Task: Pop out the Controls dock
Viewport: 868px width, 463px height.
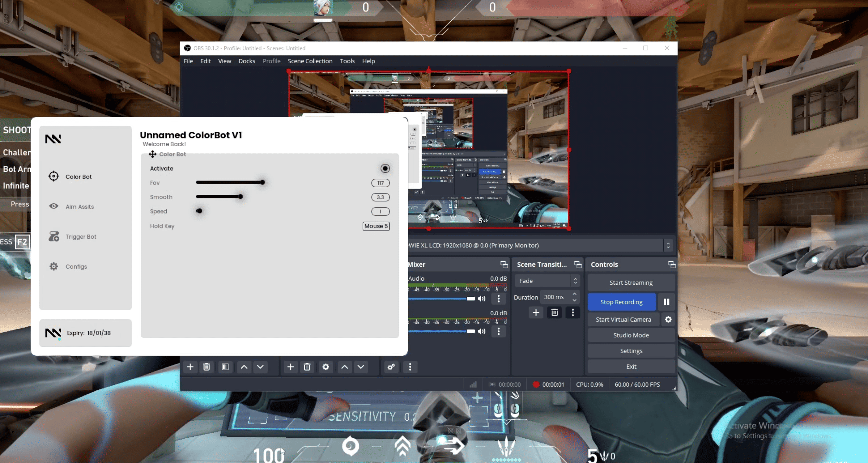Action: click(x=671, y=265)
